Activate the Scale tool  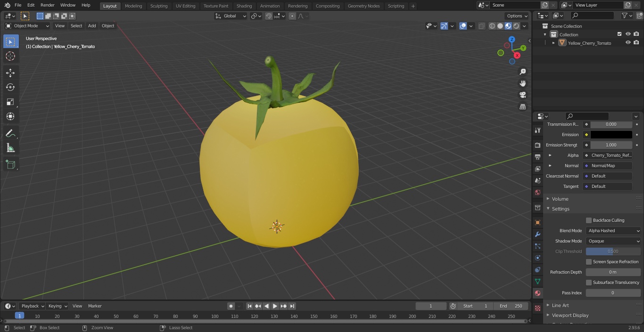click(x=10, y=102)
